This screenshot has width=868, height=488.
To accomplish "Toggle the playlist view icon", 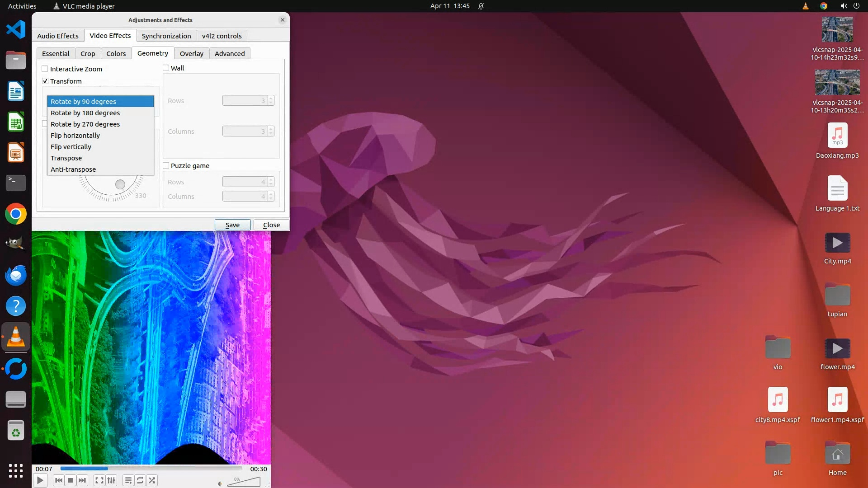I will point(128,480).
